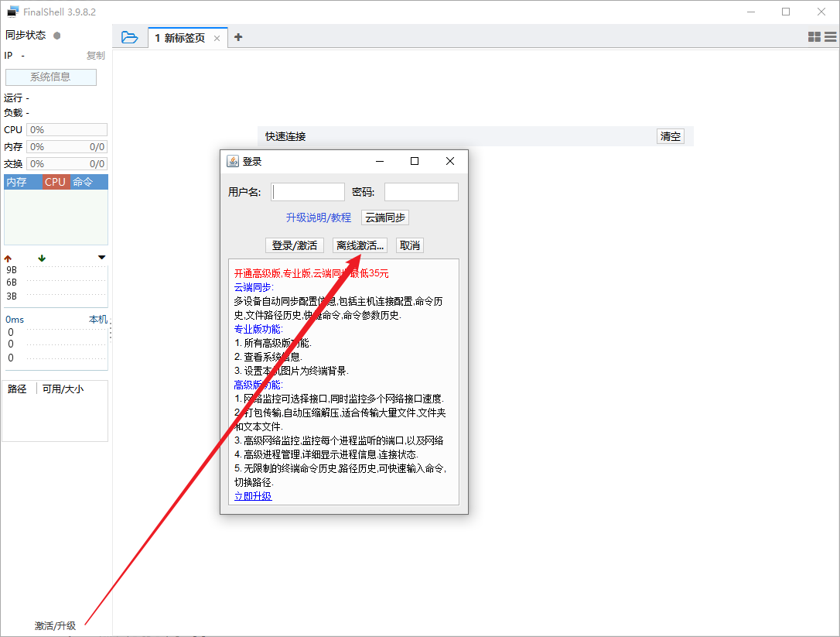Click the red 开通高级版 promo line

coord(311,273)
